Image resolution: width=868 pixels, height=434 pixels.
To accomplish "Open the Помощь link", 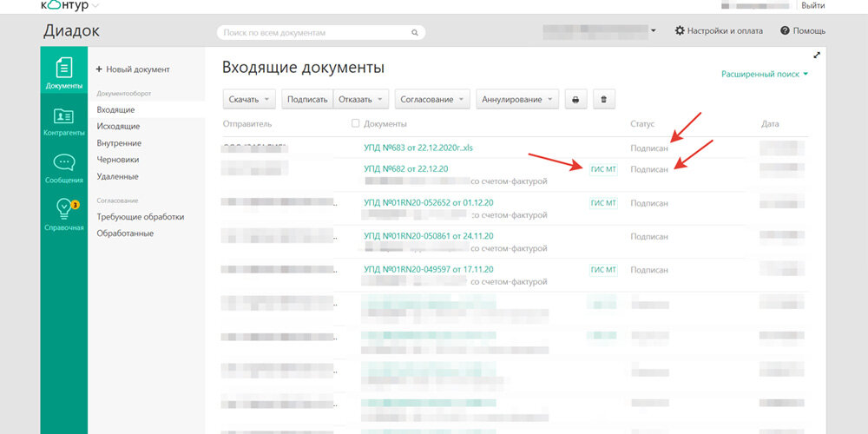I will coord(803,31).
